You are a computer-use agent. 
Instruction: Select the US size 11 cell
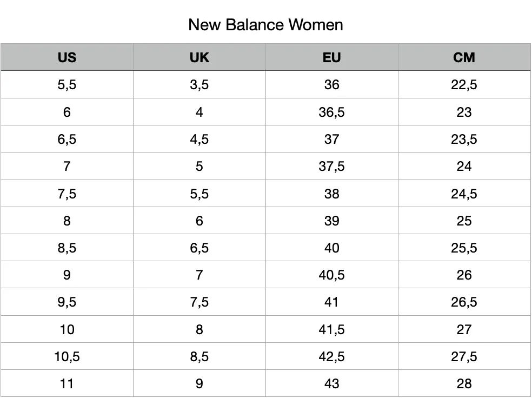pos(67,383)
